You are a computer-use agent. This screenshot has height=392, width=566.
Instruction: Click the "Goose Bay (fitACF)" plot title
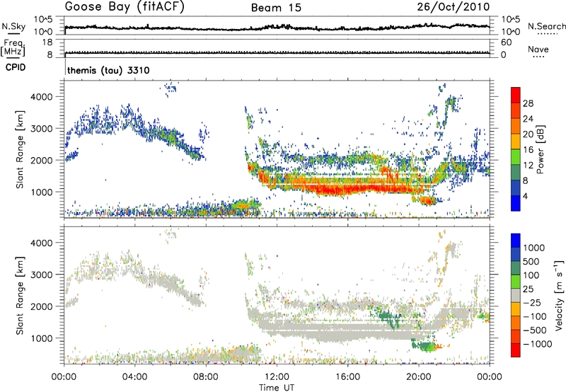point(125,7)
